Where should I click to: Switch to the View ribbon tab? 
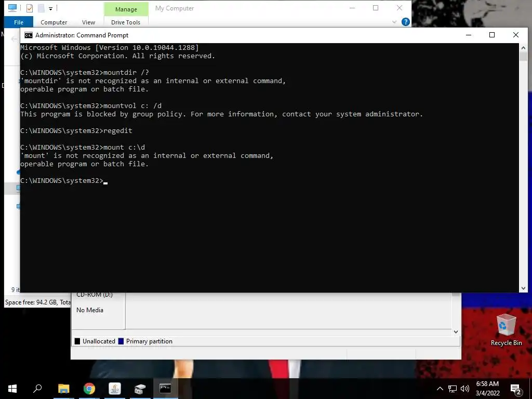click(x=88, y=22)
